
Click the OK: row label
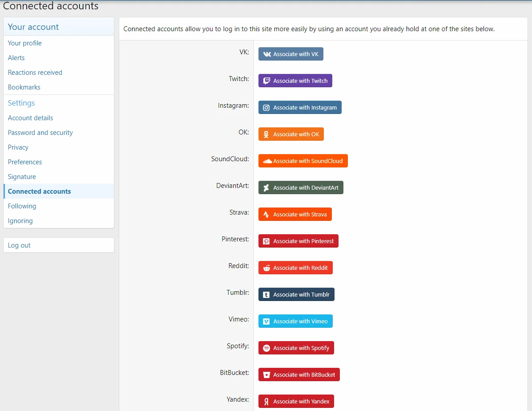pyautogui.click(x=244, y=132)
